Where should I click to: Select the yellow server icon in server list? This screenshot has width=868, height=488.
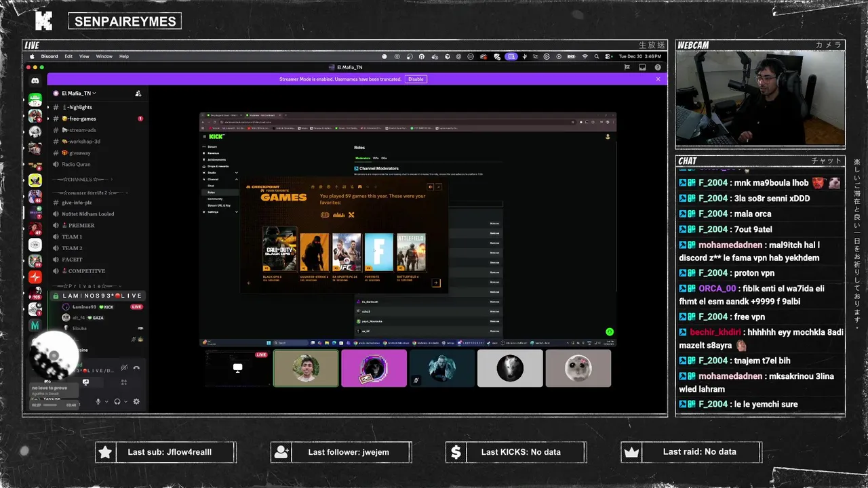click(x=35, y=180)
